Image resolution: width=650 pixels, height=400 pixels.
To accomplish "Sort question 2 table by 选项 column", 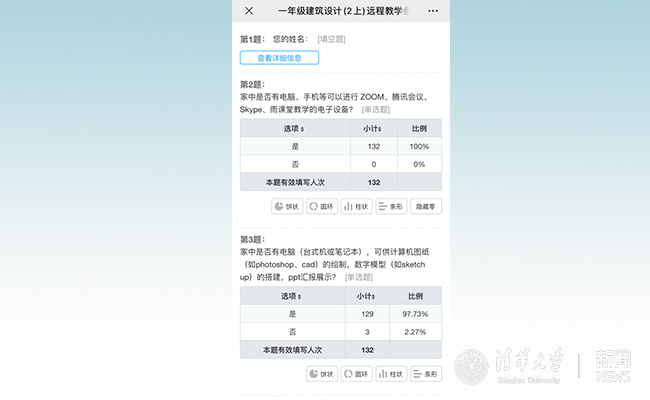I will click(294, 129).
